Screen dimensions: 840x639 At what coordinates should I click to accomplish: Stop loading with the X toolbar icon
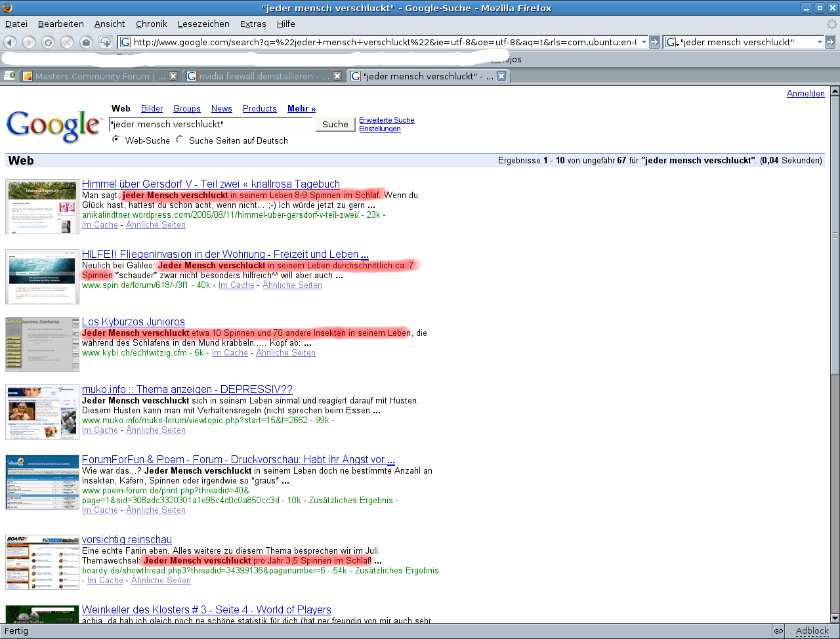click(67, 42)
